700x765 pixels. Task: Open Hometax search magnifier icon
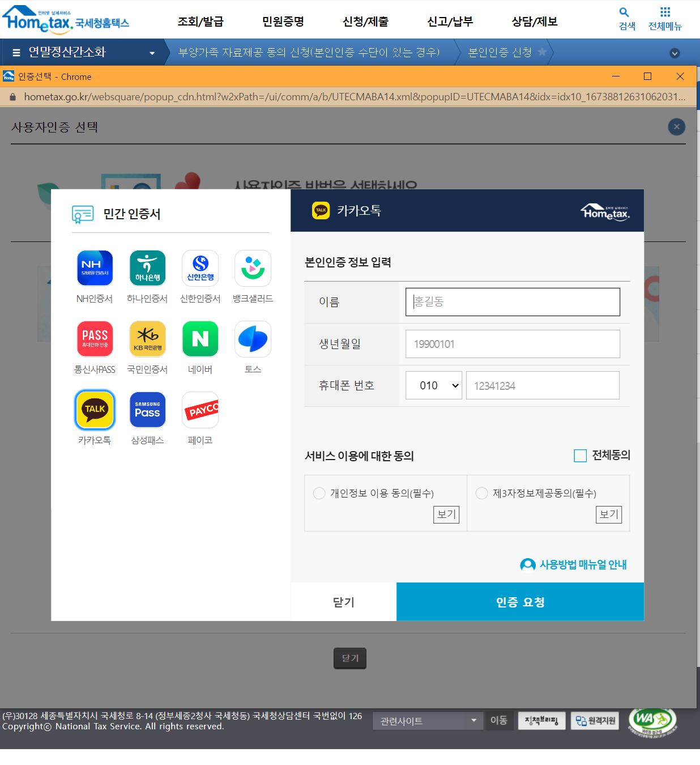click(x=624, y=12)
